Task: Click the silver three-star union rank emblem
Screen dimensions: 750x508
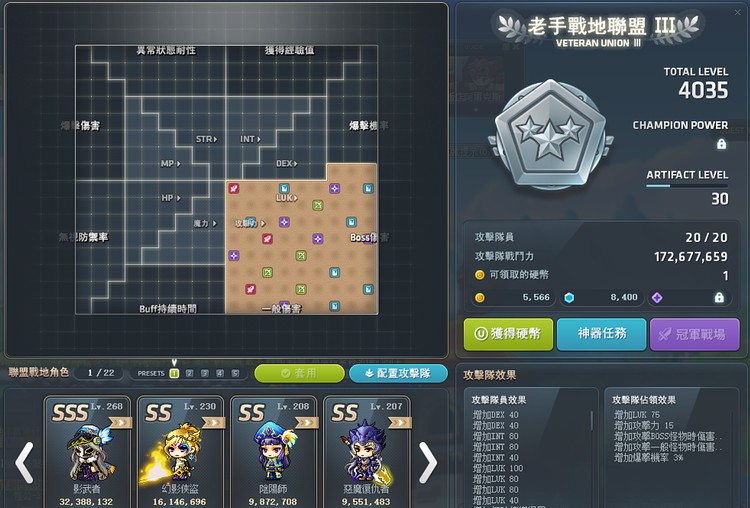Action: tap(550, 133)
